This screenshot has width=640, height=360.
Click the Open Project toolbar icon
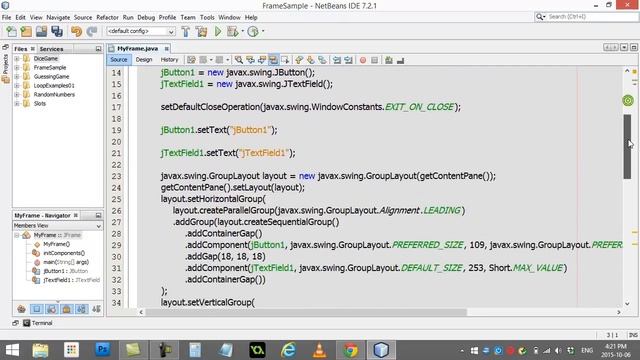point(41,31)
